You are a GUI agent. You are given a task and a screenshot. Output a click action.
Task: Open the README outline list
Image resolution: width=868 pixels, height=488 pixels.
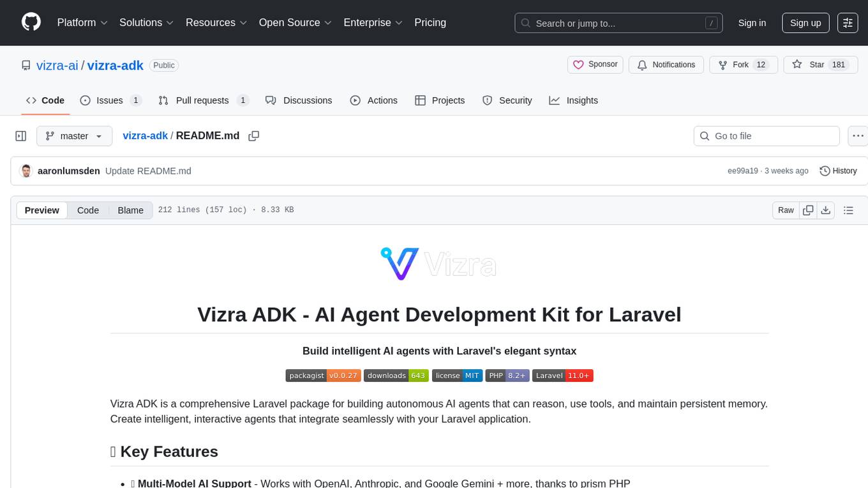pyautogui.click(x=848, y=210)
